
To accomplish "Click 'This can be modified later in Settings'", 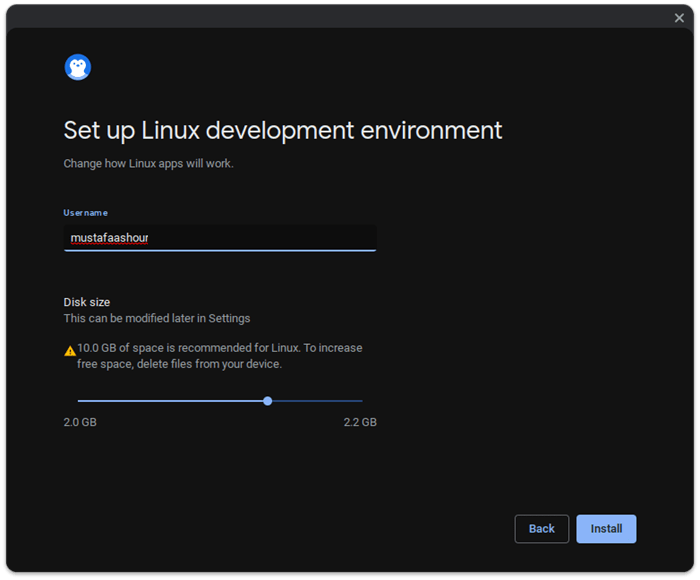I will pos(157,318).
